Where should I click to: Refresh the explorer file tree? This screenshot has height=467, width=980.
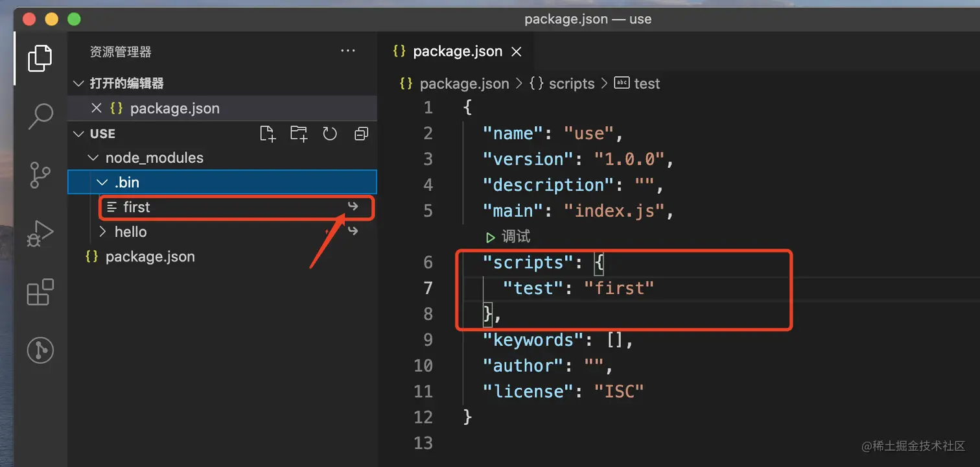330,134
